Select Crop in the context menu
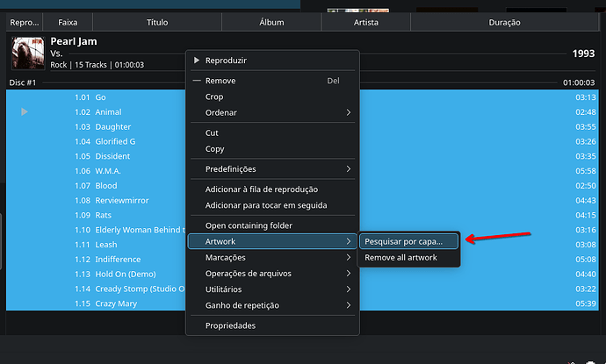606x364 pixels. [x=214, y=96]
